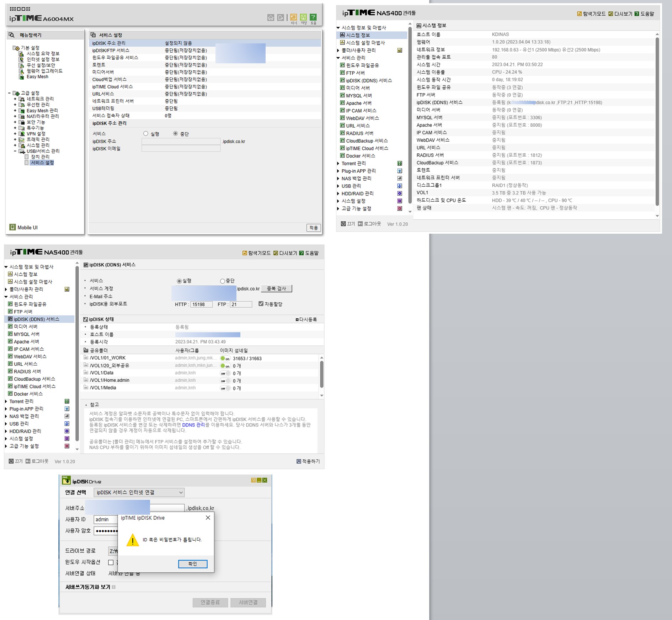Toggle the thumbnail switch for /VOL1/01_WORK
Screen dimensions: 672x620
click(225, 359)
